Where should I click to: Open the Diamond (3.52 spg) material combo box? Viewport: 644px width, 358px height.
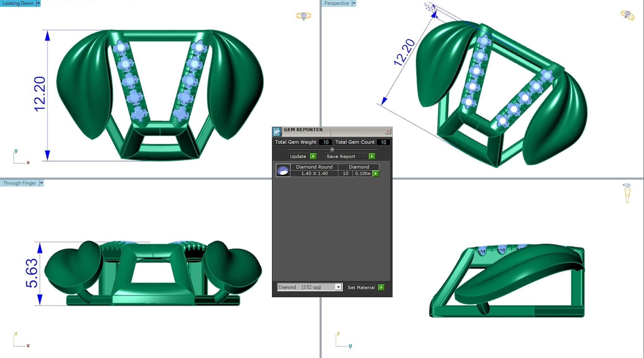(310, 287)
